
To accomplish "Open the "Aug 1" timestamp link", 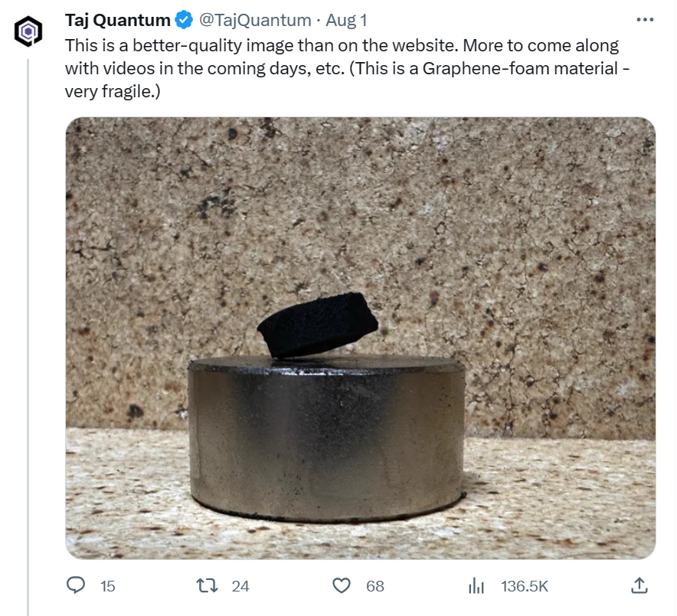I will click(347, 20).
